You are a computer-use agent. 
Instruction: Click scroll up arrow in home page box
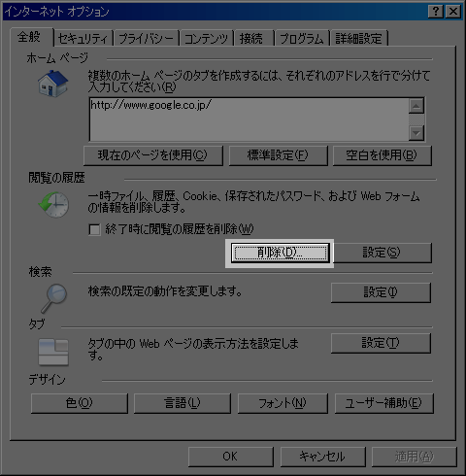coord(416,106)
